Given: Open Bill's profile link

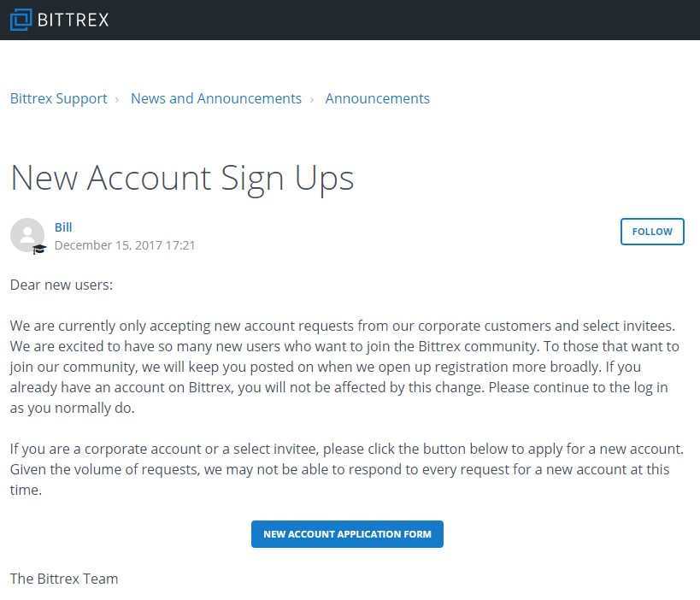Looking at the screenshot, I should [62, 226].
